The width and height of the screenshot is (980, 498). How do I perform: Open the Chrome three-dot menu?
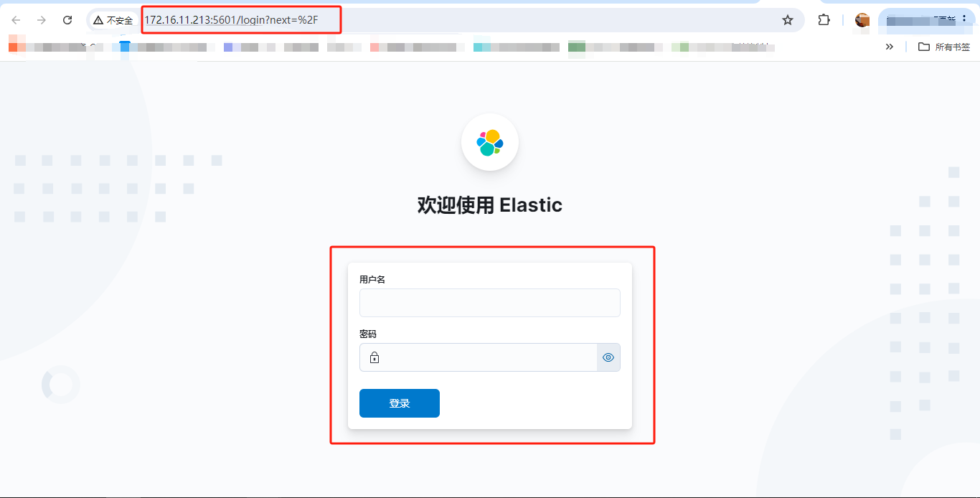963,20
